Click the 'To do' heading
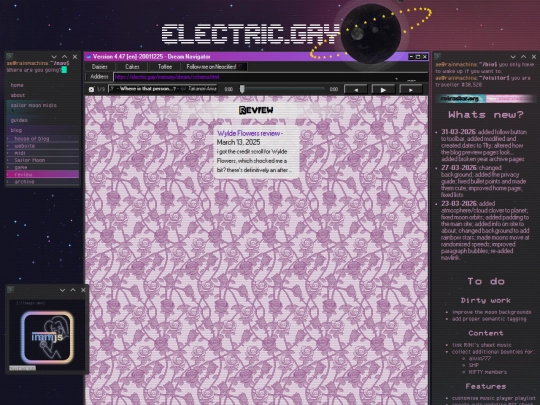 (x=486, y=281)
